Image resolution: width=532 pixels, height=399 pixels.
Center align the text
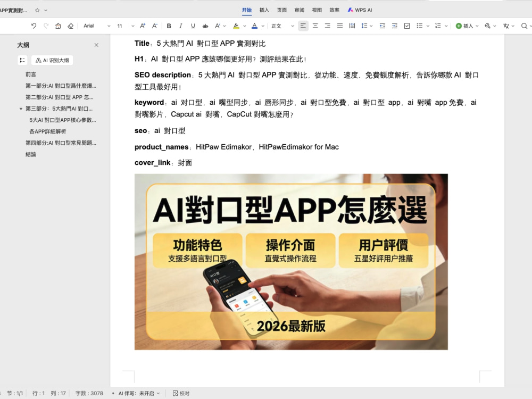pos(315,26)
